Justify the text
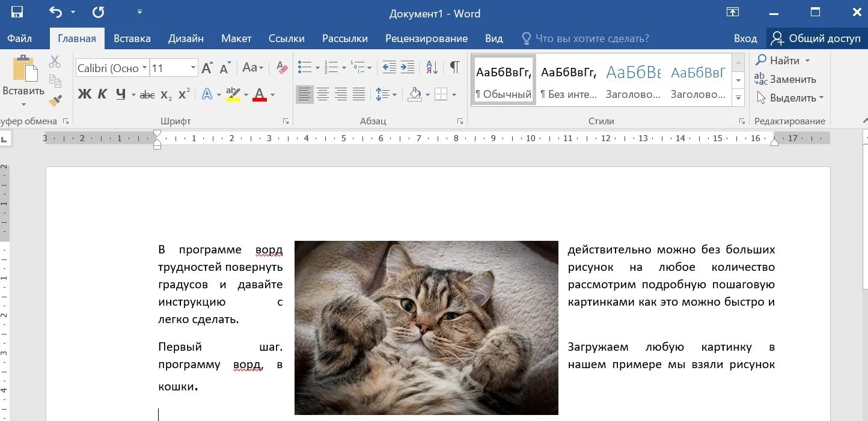This screenshot has height=421, width=868. (359, 94)
